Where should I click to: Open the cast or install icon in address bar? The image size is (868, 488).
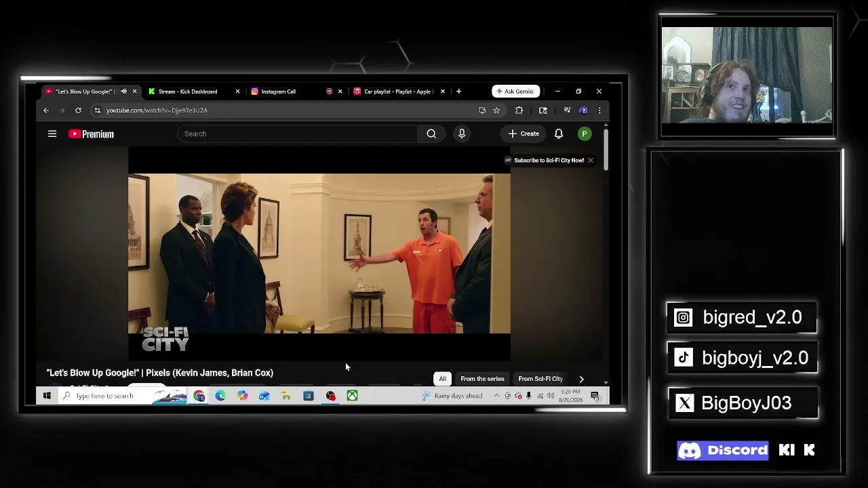[x=482, y=110]
